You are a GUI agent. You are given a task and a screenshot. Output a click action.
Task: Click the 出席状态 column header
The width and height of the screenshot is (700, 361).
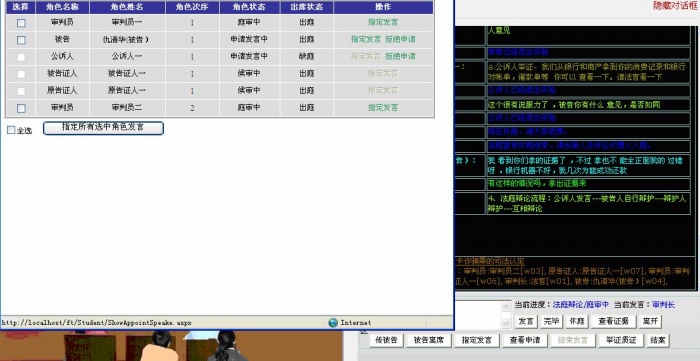[307, 8]
